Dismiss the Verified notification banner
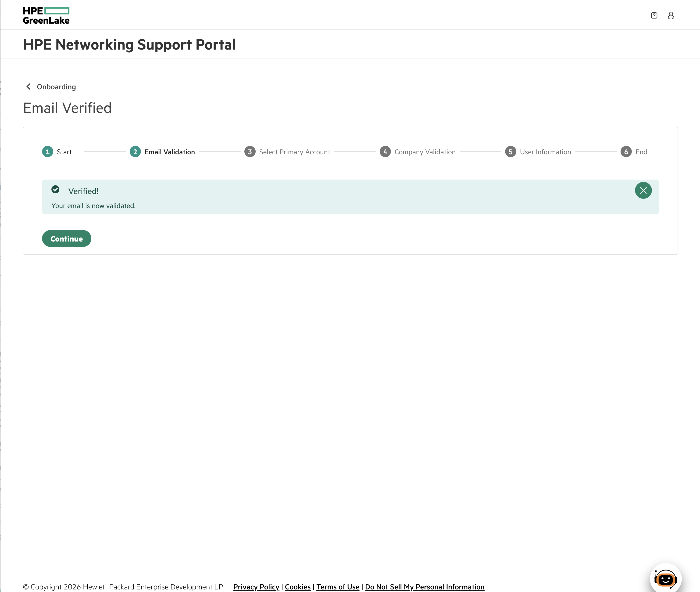This screenshot has height=592, width=700. point(643,190)
